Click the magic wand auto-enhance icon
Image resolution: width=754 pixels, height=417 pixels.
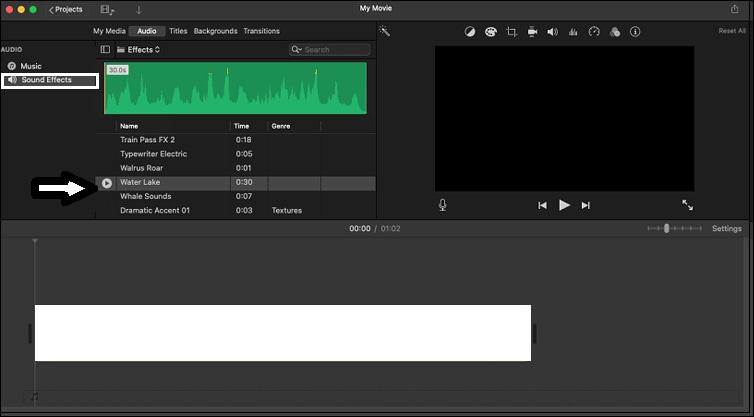pos(384,31)
